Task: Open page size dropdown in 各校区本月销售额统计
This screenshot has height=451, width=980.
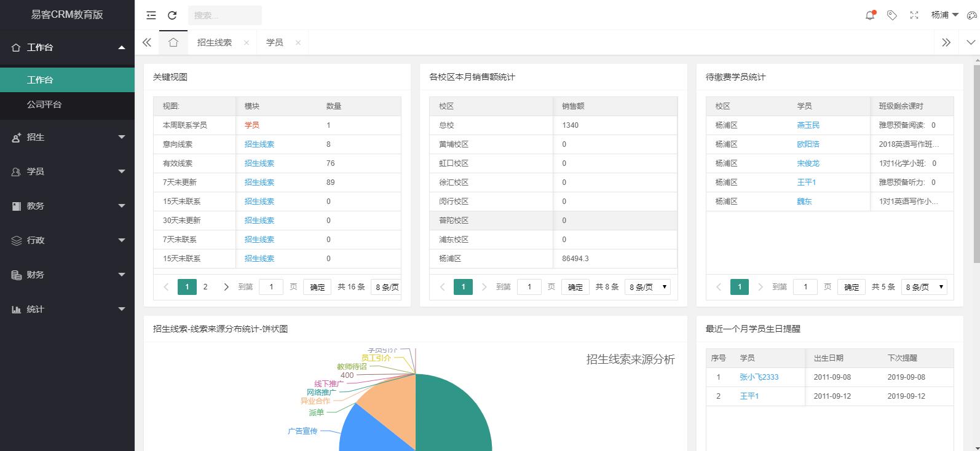Action: 648,287
